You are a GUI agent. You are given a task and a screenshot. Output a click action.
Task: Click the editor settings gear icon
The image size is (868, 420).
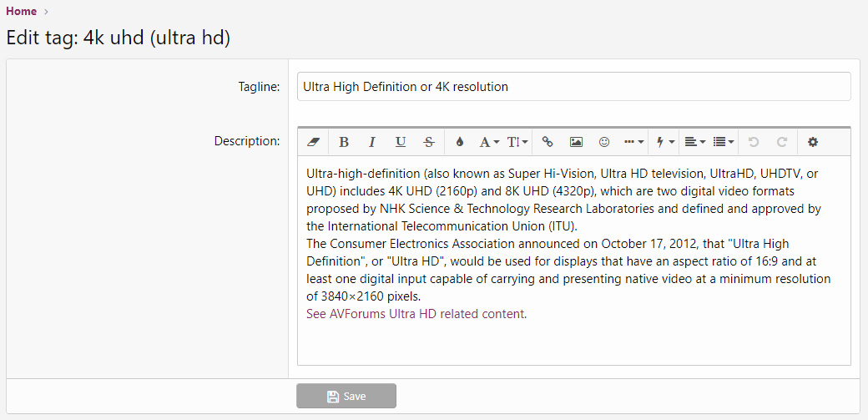(x=812, y=142)
